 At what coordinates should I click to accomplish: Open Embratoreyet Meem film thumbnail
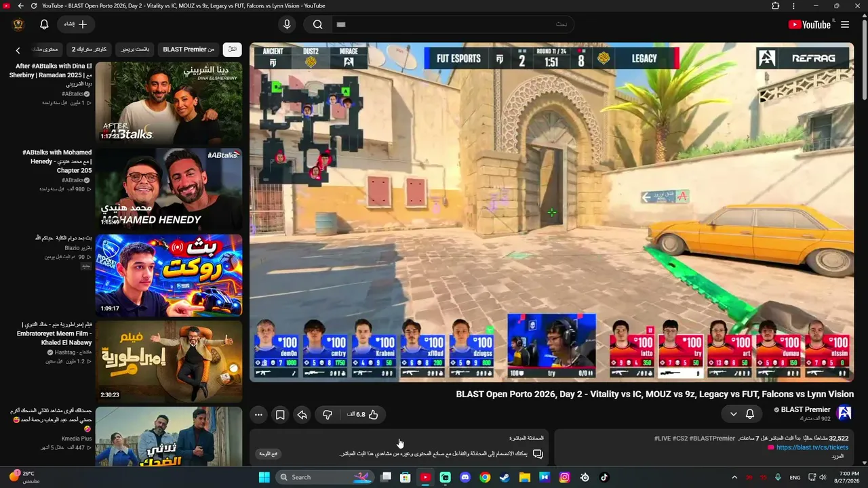tap(169, 361)
